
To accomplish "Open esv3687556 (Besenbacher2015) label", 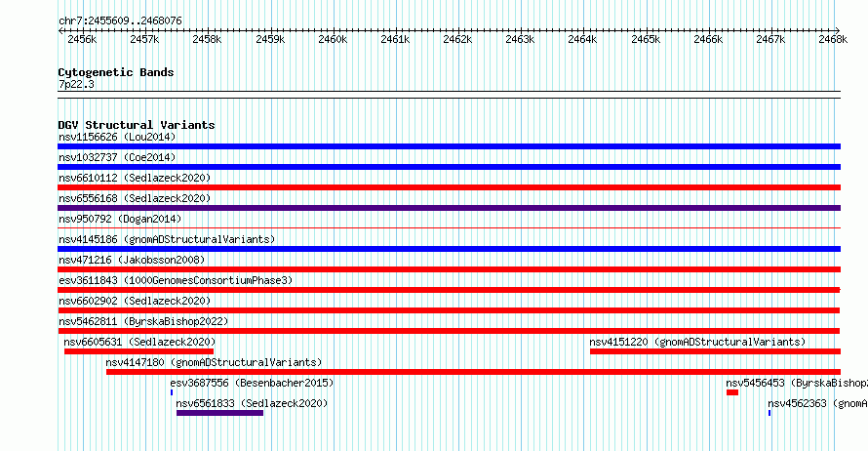I will click(x=252, y=383).
